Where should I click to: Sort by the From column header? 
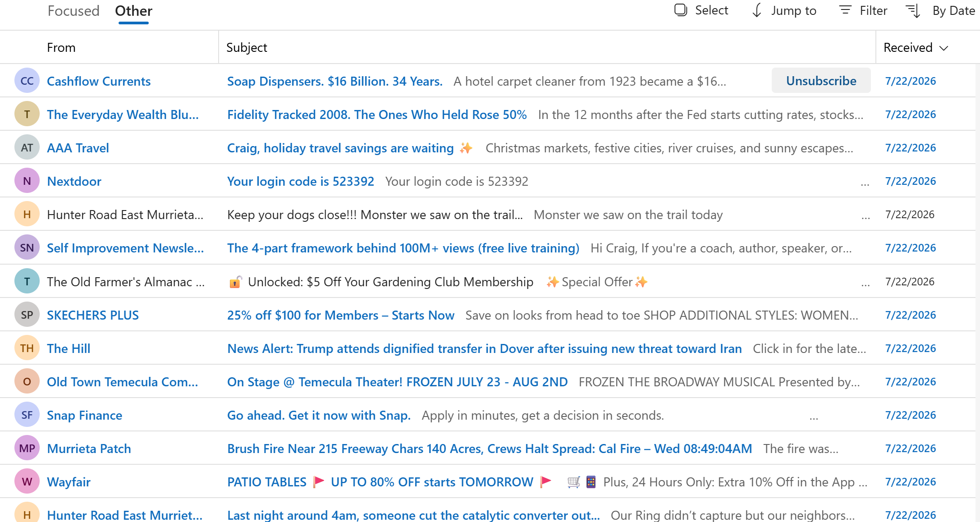coord(61,47)
